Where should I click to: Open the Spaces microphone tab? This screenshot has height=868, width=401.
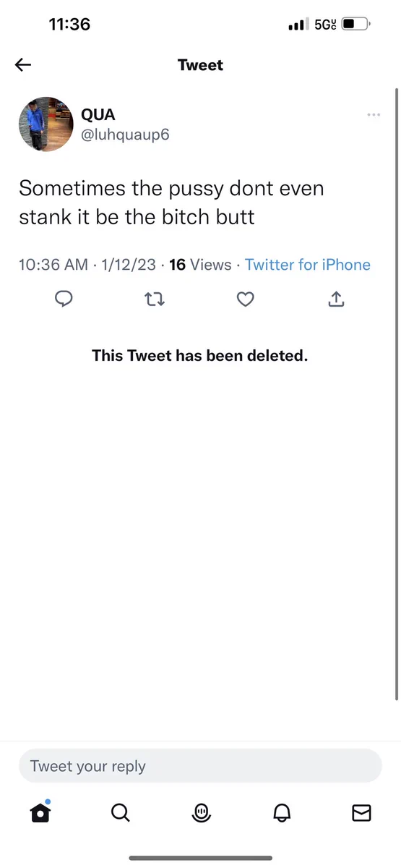(201, 813)
